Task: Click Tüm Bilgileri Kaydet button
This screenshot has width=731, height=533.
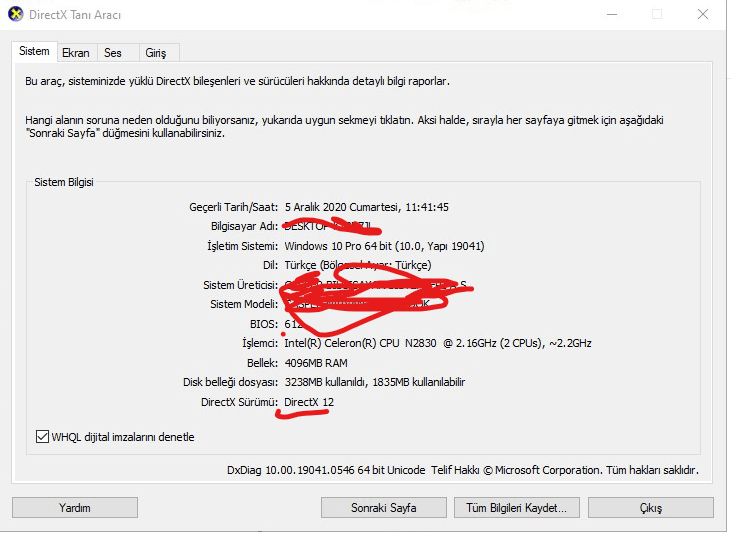Action: [517, 507]
